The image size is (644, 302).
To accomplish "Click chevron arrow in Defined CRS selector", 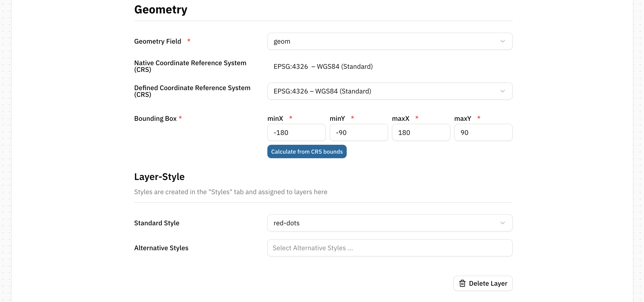I will 502,91.
